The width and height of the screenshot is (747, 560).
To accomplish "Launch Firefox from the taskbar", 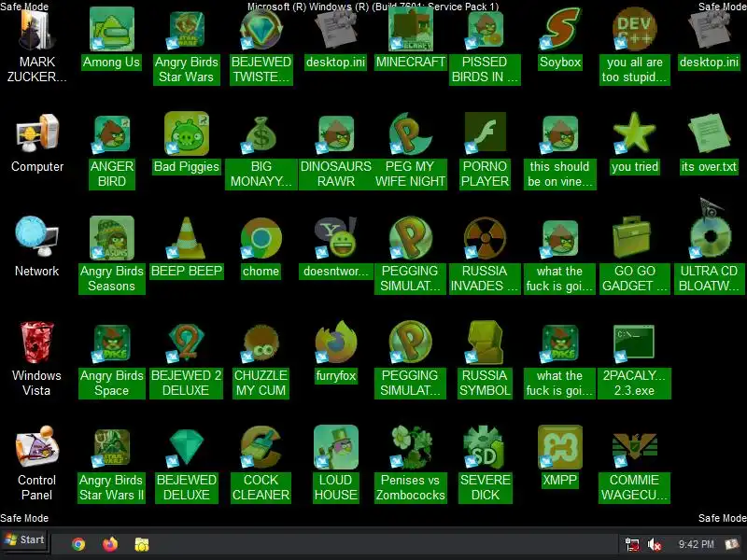I will tap(110, 544).
